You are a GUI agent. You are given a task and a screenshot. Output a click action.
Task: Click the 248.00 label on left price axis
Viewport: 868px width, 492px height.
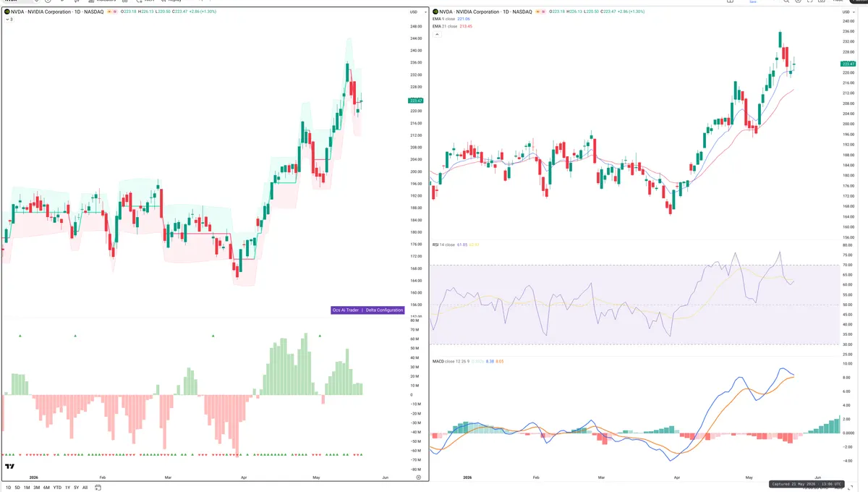pyautogui.click(x=416, y=26)
